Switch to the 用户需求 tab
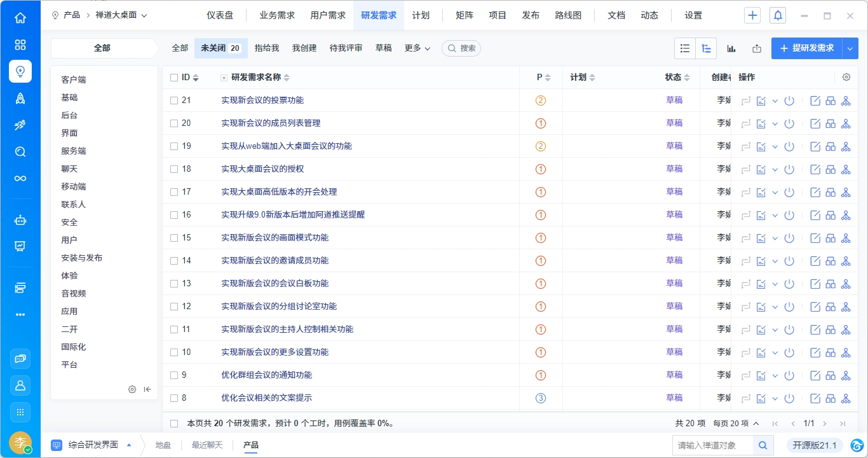The image size is (868, 458). click(x=328, y=15)
